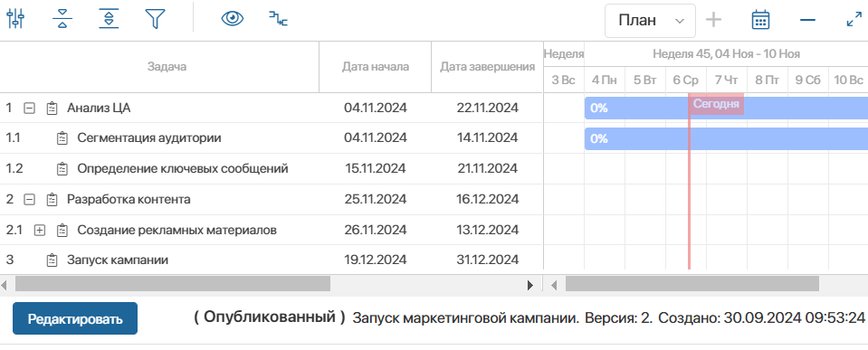Click start date 04.11.2024 of Анализ ЦА
The width and height of the screenshot is (868, 350).
pos(376,109)
